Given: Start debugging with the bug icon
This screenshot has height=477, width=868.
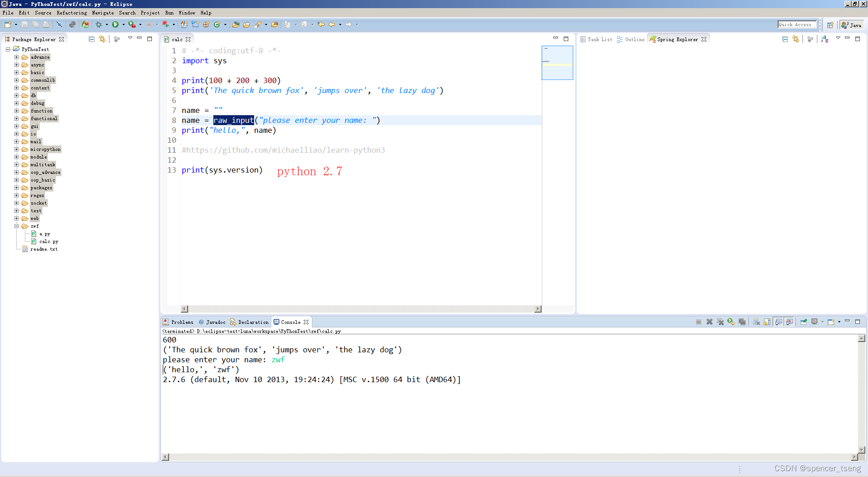Looking at the screenshot, I should coord(99,24).
